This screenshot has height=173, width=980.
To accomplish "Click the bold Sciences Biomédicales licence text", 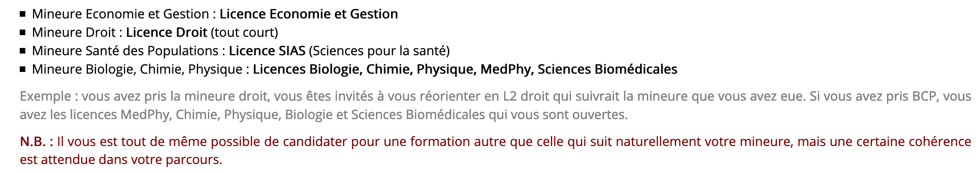I will pos(607,69).
